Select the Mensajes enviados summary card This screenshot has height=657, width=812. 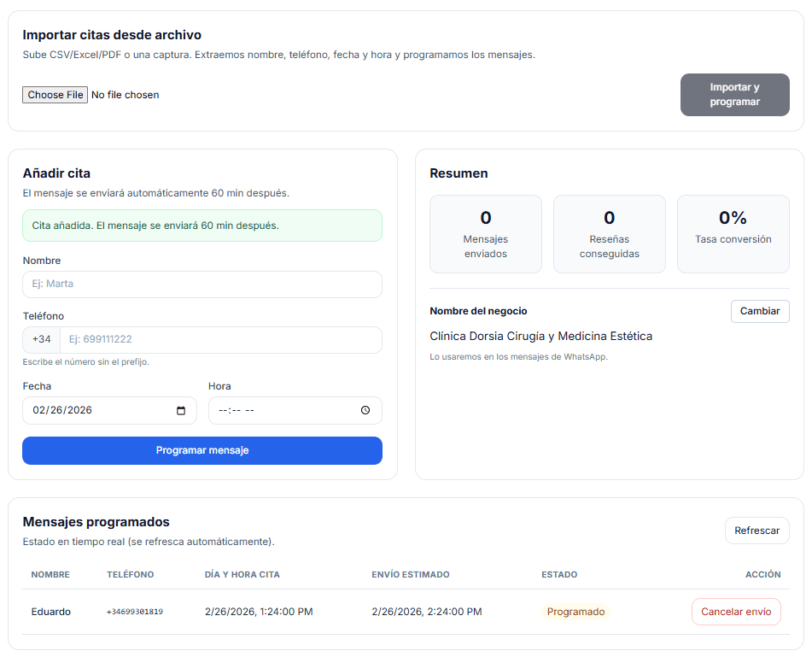pyautogui.click(x=485, y=234)
